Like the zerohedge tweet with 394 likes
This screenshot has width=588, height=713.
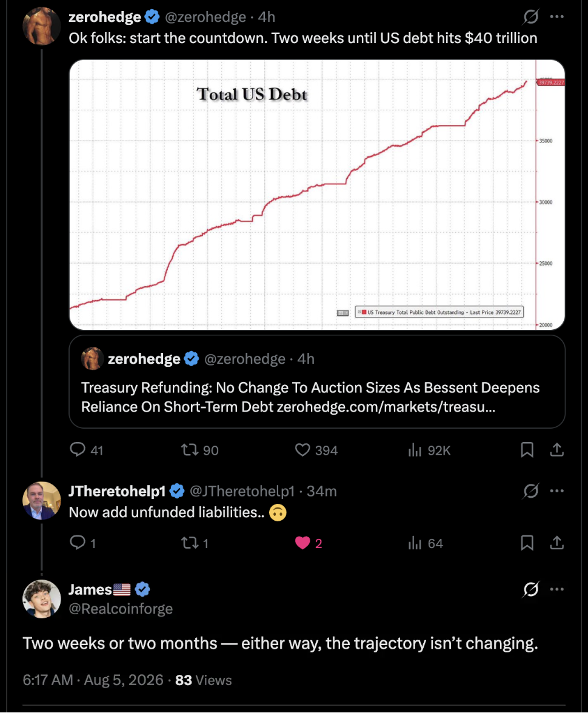[302, 450]
